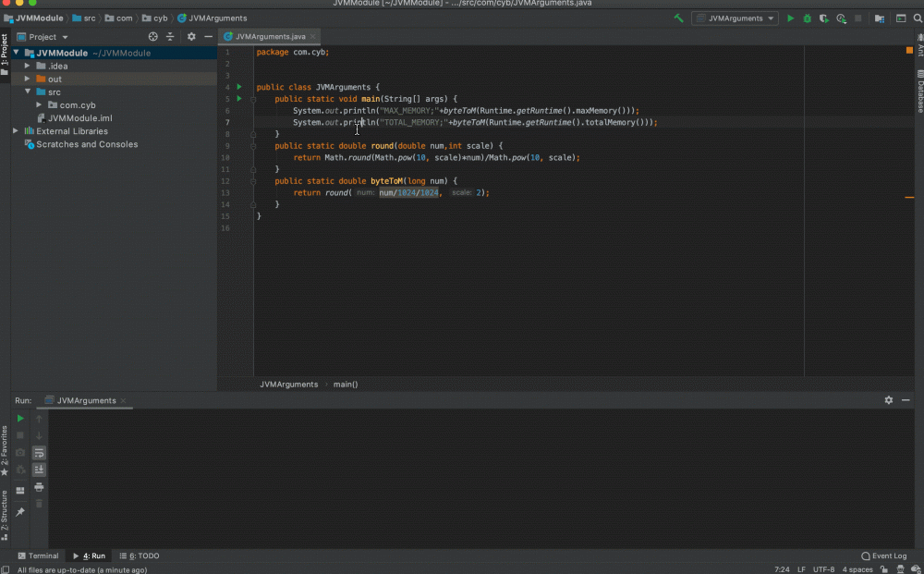Rerun JVMArguments using Run panel play icon
Screen dimensions: 924x574
click(x=20, y=419)
